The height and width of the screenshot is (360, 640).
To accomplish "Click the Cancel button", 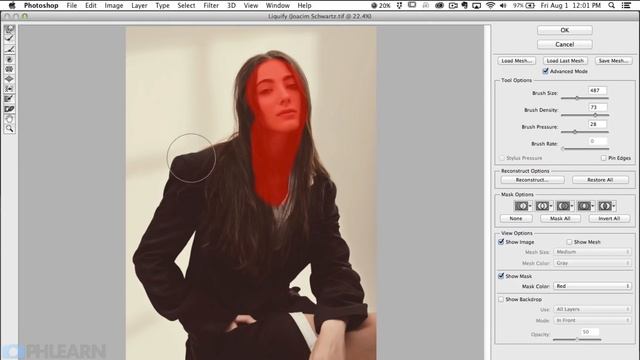I will point(564,44).
